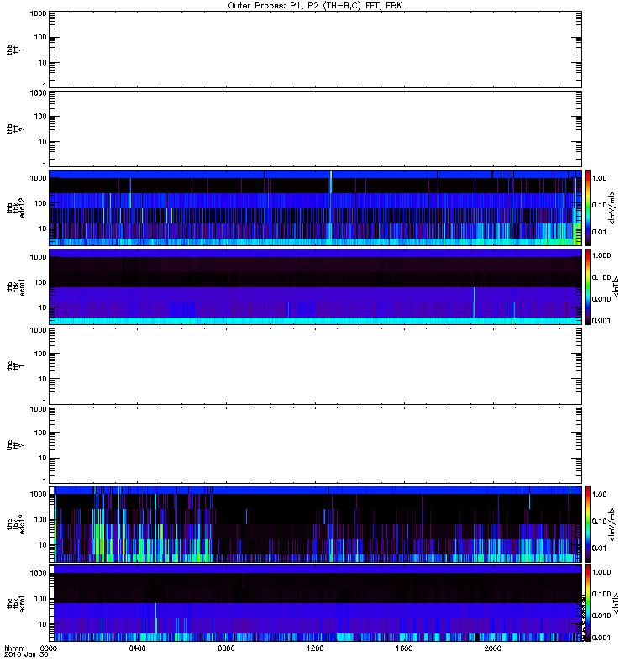This screenshot has width=630, height=672.
Task: Click the 'thc fbk edc12' axis label
Action: (x=16, y=524)
